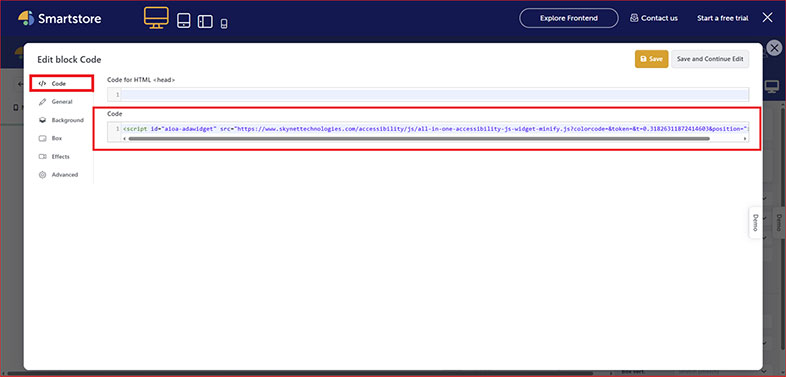Select the desktop preview device icon

coord(156,18)
